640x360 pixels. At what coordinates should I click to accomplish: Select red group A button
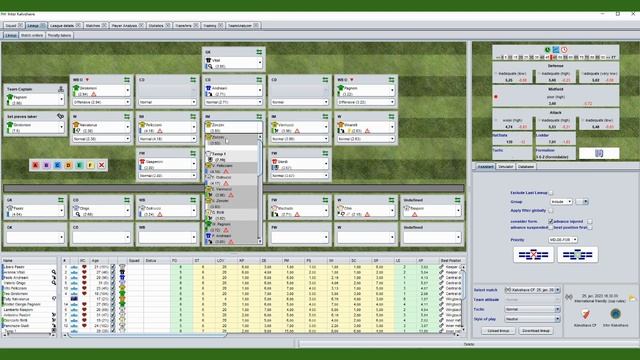pos(36,165)
